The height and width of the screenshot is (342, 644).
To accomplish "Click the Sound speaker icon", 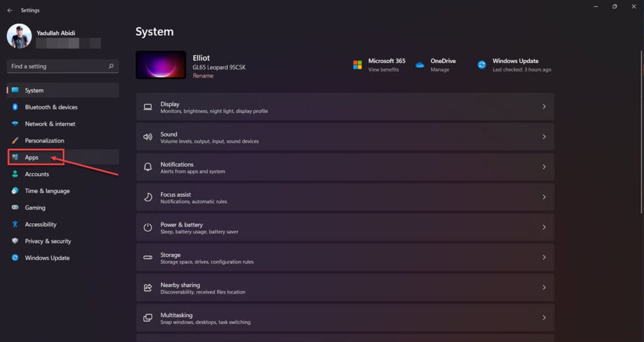I will click(148, 136).
